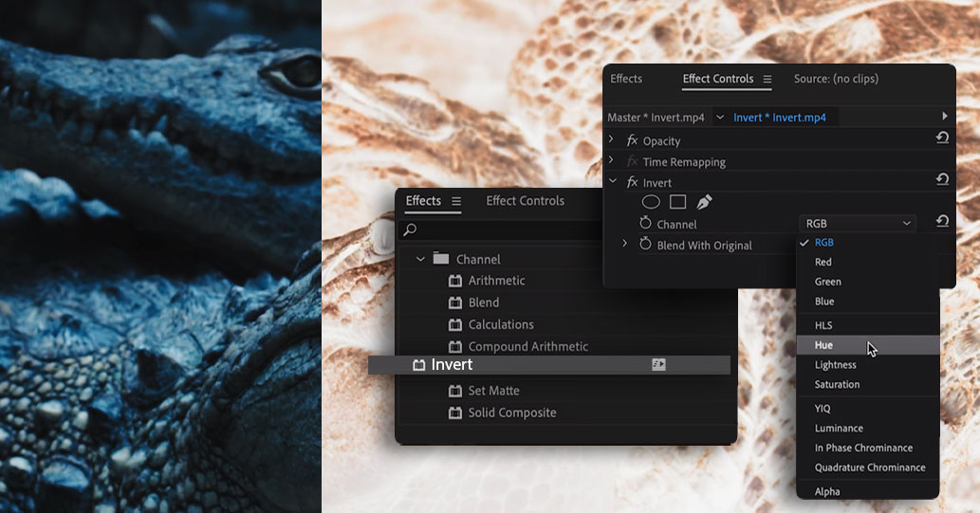980x513 pixels.
Task: Reset the Opacity effect
Action: 942,138
